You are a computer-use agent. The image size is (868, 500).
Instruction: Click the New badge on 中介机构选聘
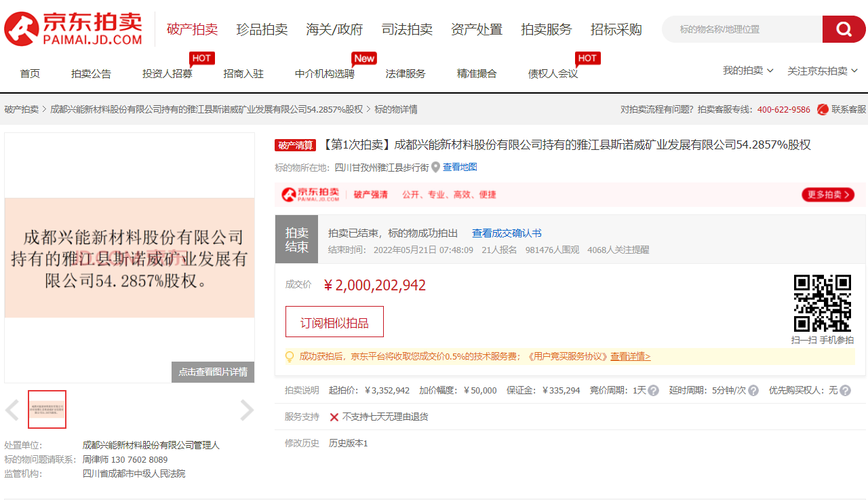pos(364,58)
